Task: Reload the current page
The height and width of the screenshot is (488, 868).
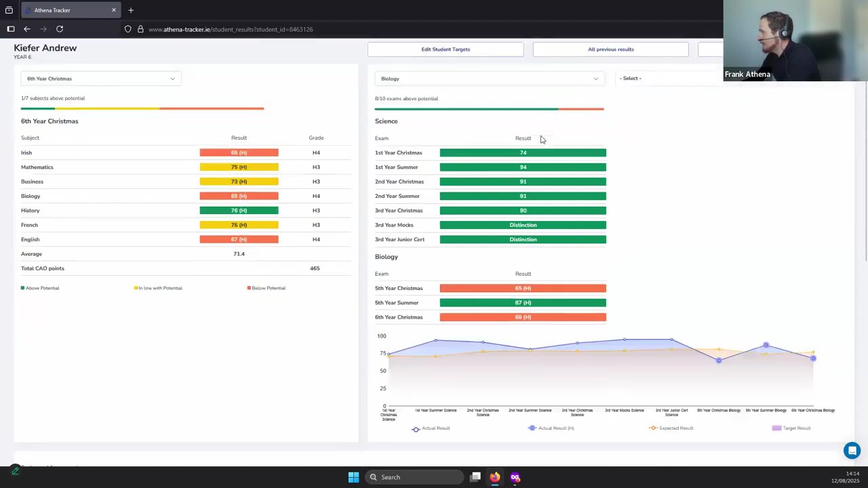Action: (60, 29)
